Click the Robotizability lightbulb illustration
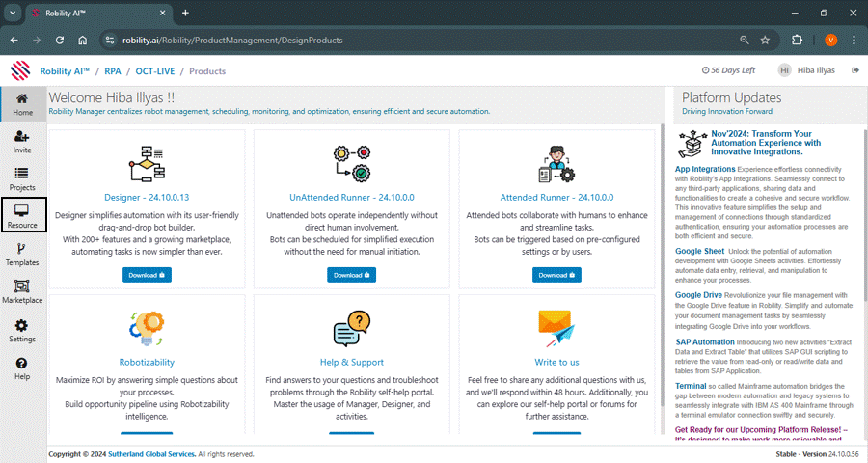The image size is (868, 463). (x=147, y=329)
